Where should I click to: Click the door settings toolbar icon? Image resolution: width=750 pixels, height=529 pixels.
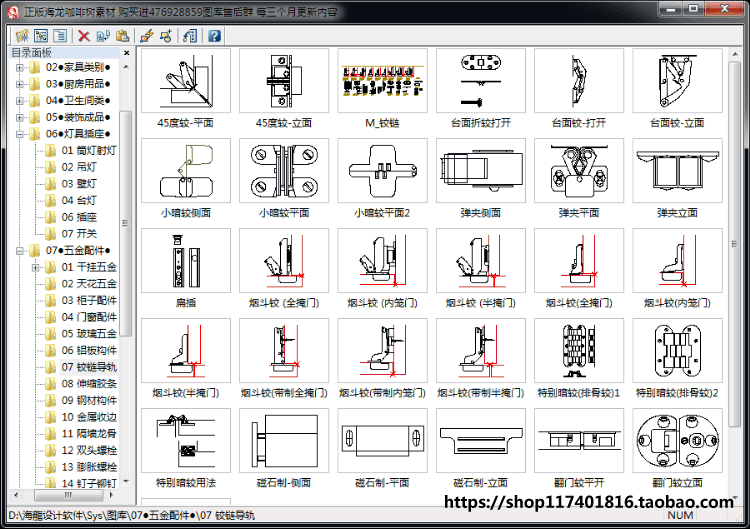click(190, 36)
